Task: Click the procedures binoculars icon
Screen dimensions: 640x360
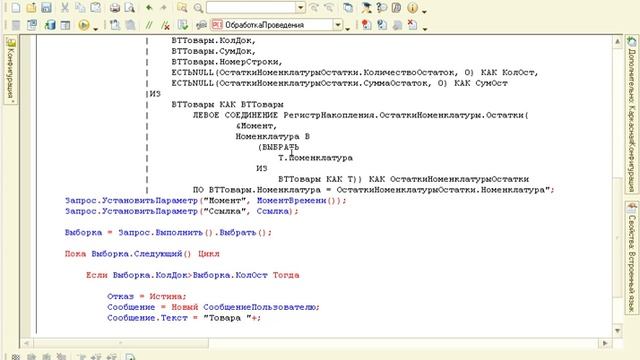Action: tap(201, 25)
